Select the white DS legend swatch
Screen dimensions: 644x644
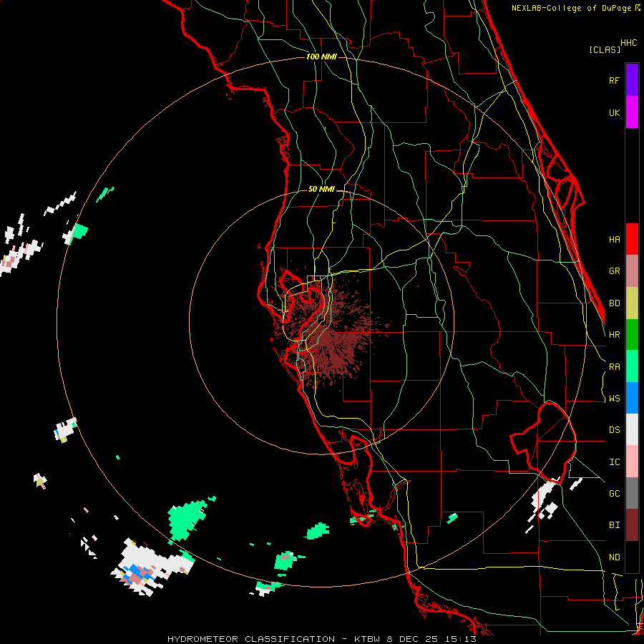click(x=632, y=429)
